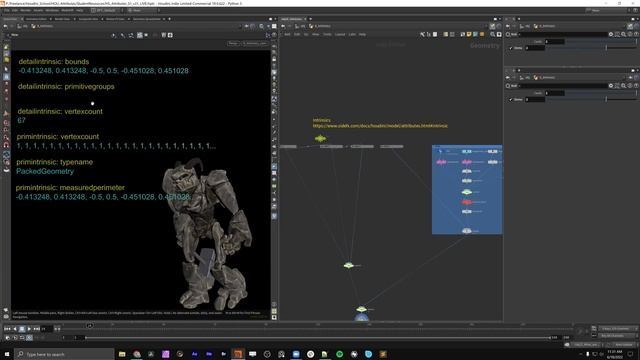Open gear menu in upper parameter pane

611,35
